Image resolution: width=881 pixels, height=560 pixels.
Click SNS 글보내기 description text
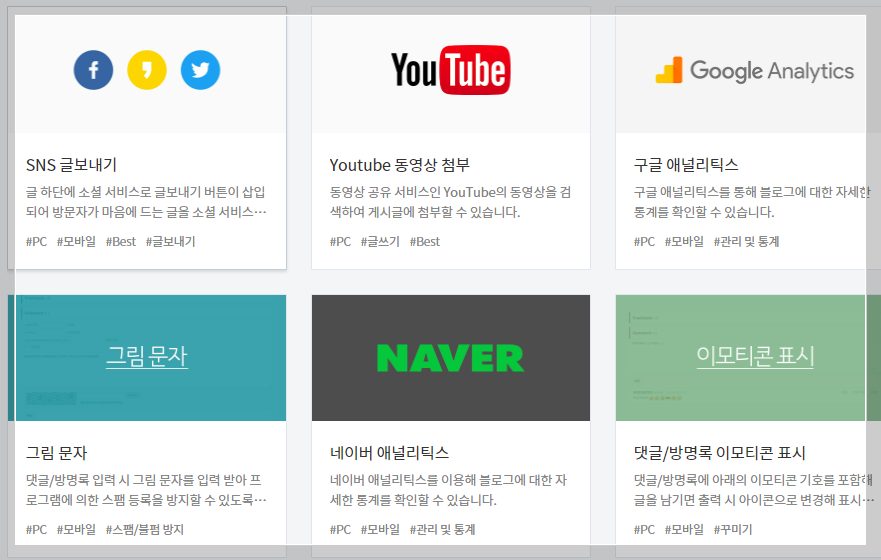tap(146, 202)
